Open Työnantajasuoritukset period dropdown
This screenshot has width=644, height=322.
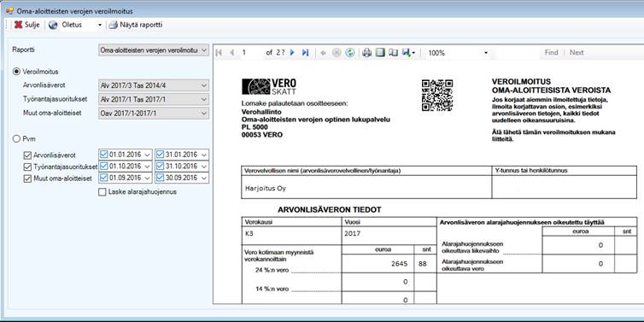(x=154, y=99)
